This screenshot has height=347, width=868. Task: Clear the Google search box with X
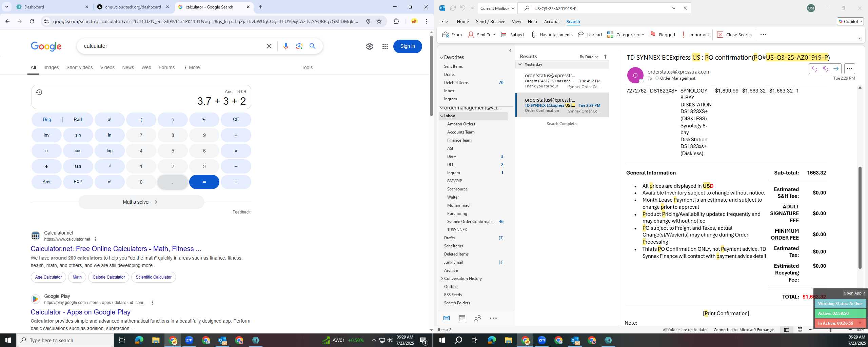[269, 46]
